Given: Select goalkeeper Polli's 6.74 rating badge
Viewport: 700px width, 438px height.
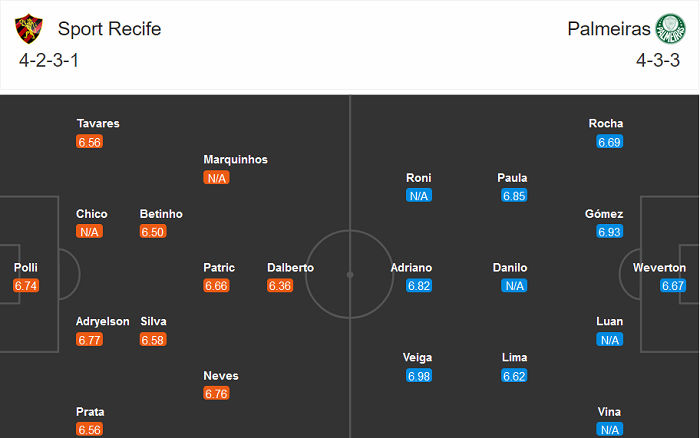Looking at the screenshot, I should click(x=26, y=286).
